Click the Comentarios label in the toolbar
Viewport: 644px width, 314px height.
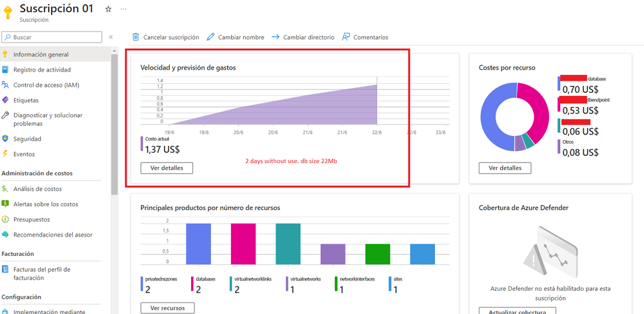(x=371, y=37)
